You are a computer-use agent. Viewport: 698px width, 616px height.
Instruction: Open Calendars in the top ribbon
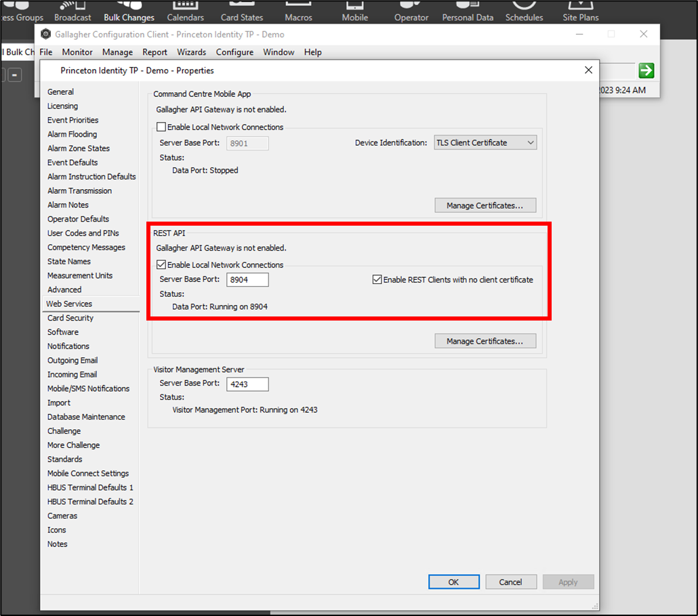(185, 12)
